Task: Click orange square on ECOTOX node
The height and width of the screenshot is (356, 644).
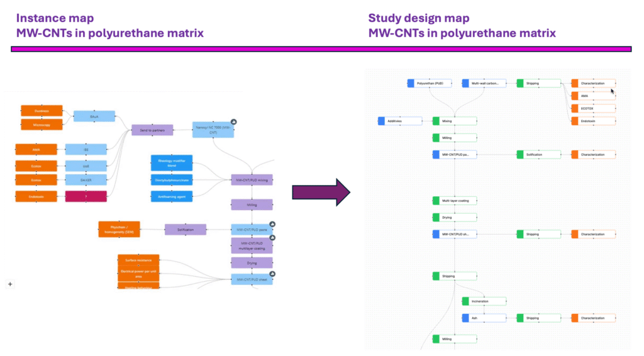Action: 575,108
